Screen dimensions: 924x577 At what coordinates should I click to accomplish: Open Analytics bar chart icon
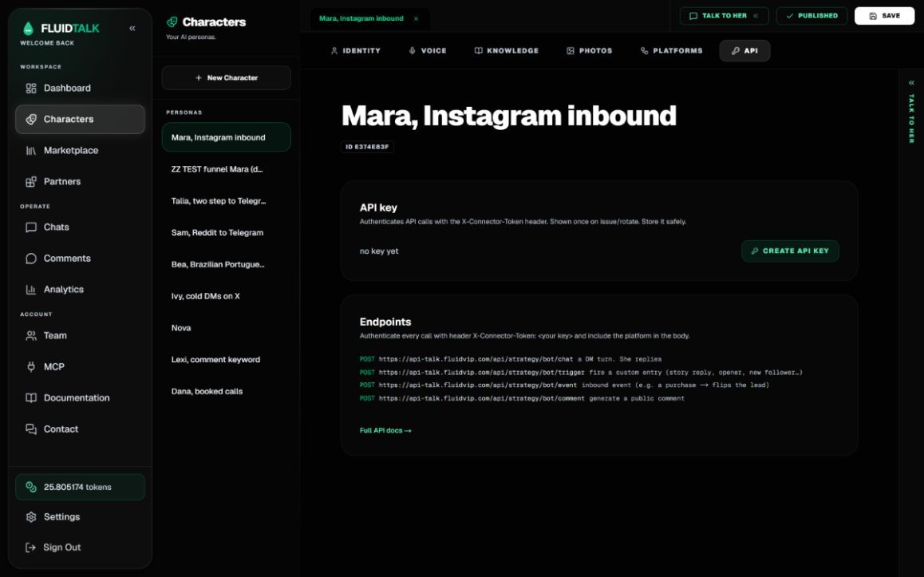tap(30, 290)
